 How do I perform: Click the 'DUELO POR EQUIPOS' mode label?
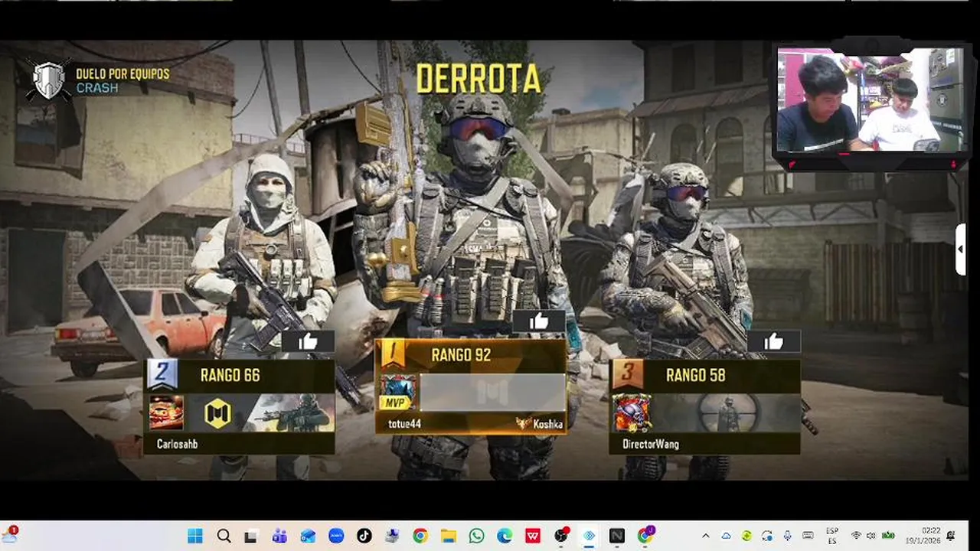(122, 74)
